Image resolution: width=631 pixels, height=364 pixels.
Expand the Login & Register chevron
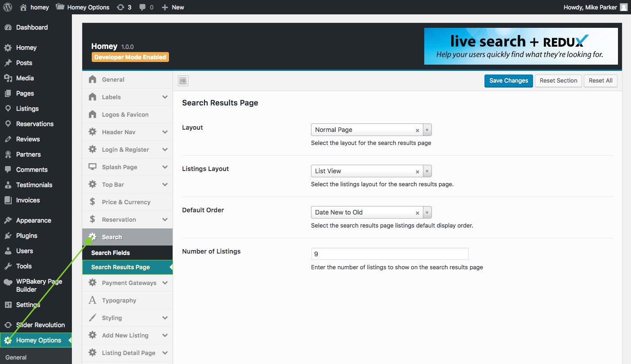click(165, 149)
